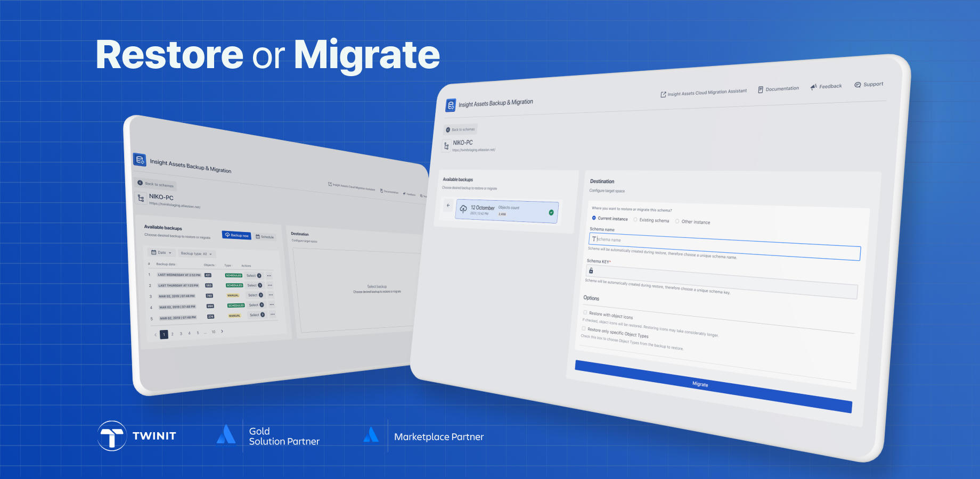This screenshot has height=479, width=980.
Task: Click the app logo icon on the right tablet
Action: 451,105
